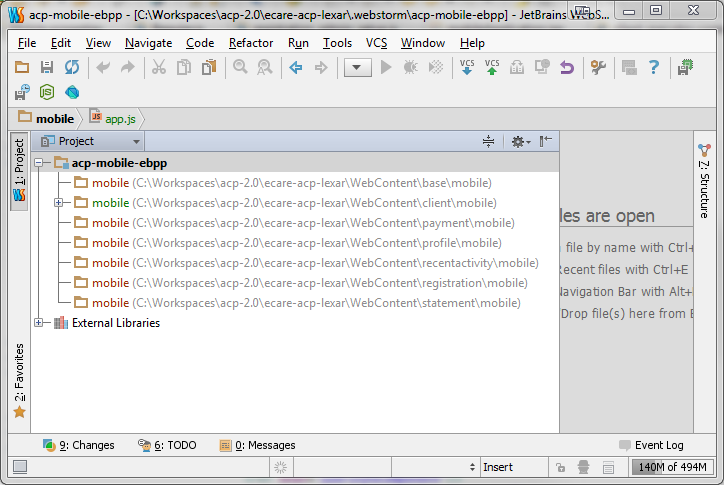Select the payment\mobile folder
The width and height of the screenshot is (724, 485).
tap(294, 223)
